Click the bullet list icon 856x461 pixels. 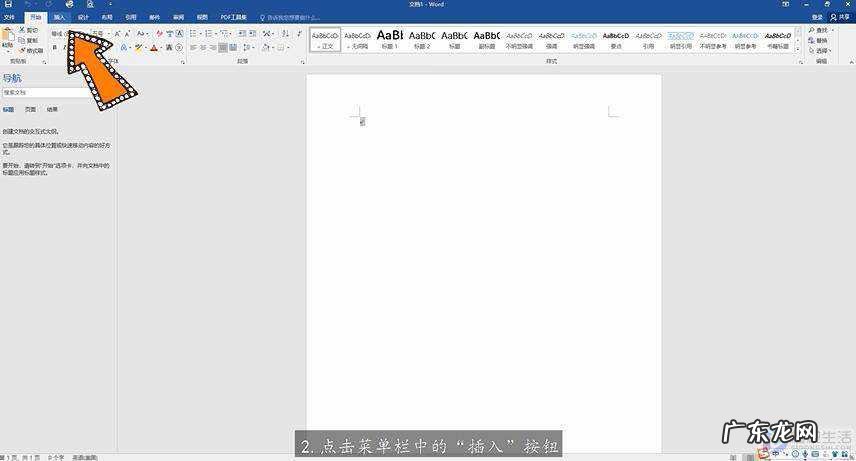click(x=195, y=33)
